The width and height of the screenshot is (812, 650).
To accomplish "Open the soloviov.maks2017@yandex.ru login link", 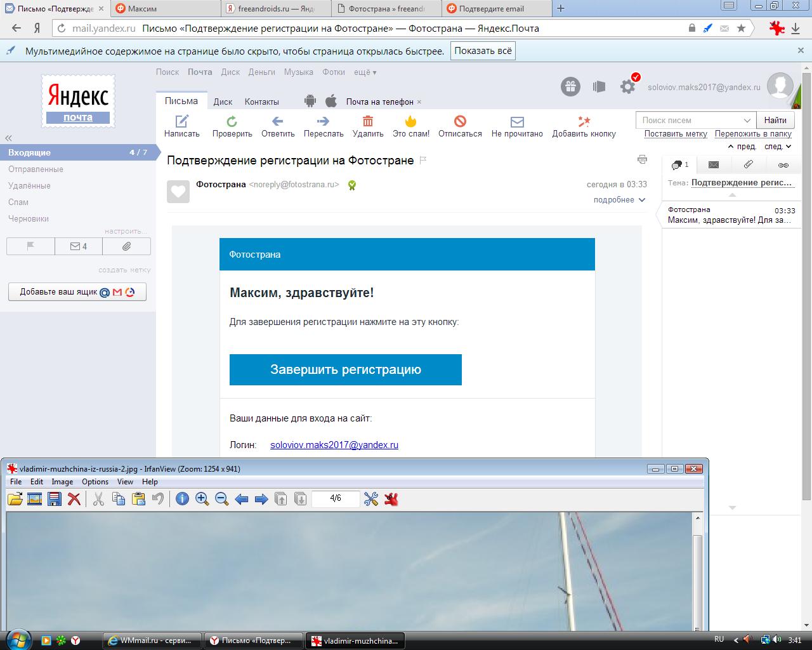I will point(334,445).
